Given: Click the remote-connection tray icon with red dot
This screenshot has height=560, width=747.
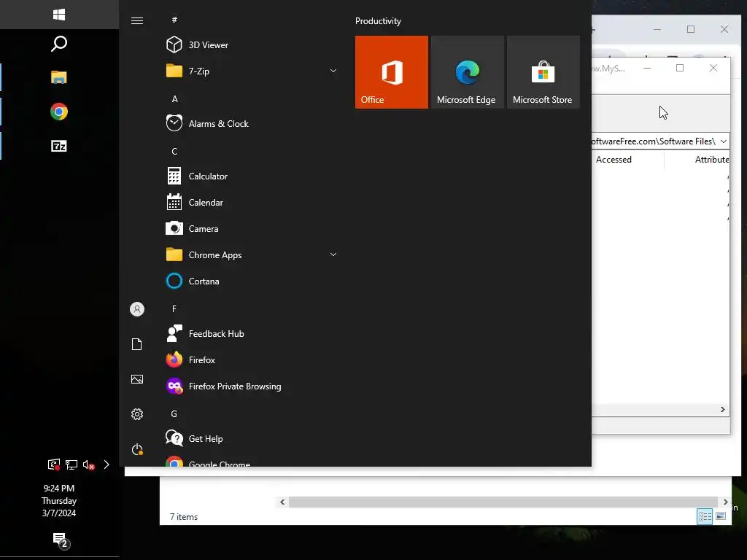Looking at the screenshot, I should click(x=54, y=464).
